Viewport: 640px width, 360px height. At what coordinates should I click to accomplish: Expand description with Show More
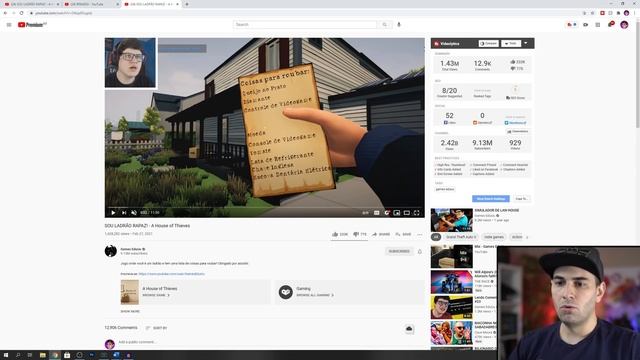(130, 311)
